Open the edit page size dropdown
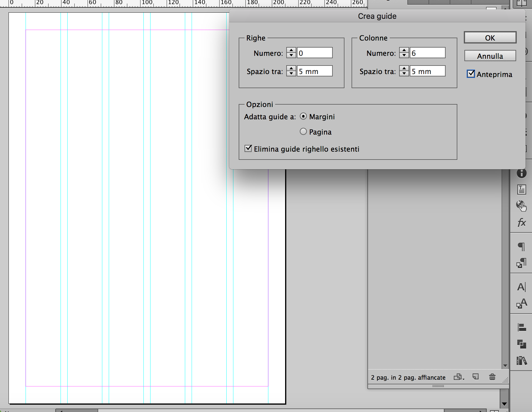Screen dimensions: 532x412 [459, 377]
